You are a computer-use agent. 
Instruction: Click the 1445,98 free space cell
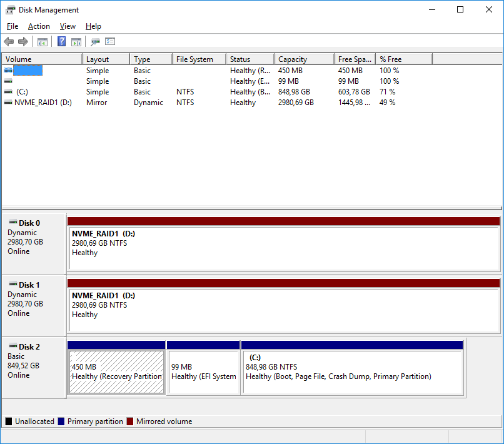(354, 103)
